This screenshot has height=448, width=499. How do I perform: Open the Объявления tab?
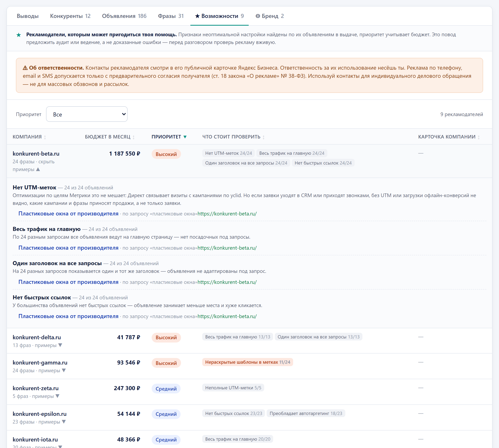tap(124, 16)
